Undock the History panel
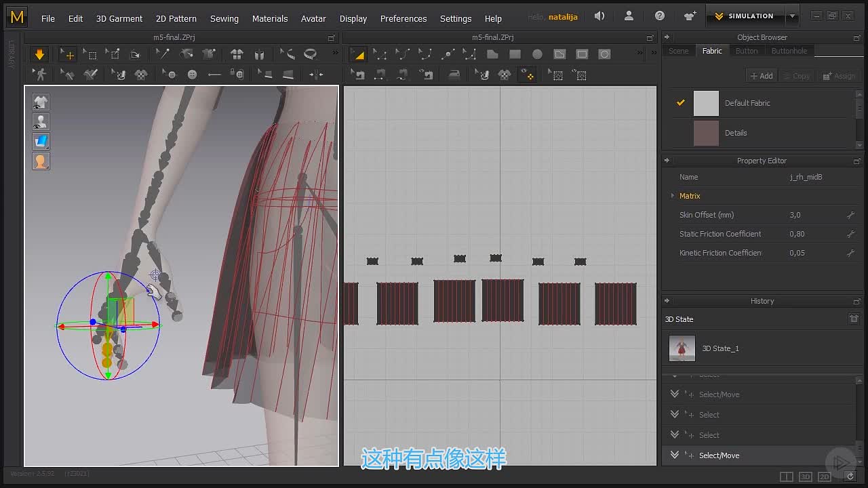 click(857, 301)
